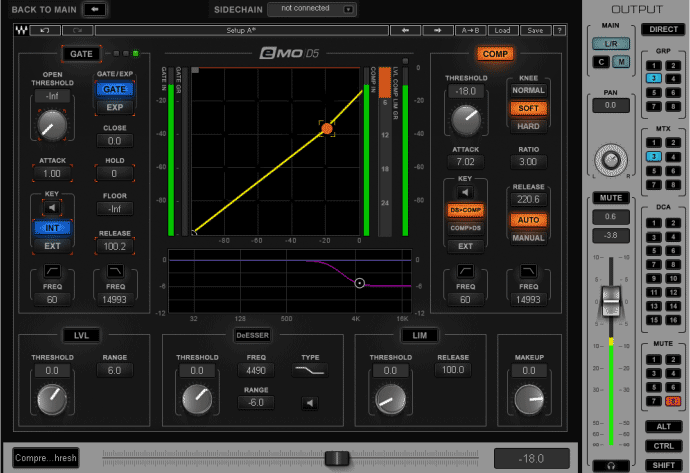Click the gate Hold value field
Image resolution: width=690 pixels, height=473 pixels.
tap(114, 173)
